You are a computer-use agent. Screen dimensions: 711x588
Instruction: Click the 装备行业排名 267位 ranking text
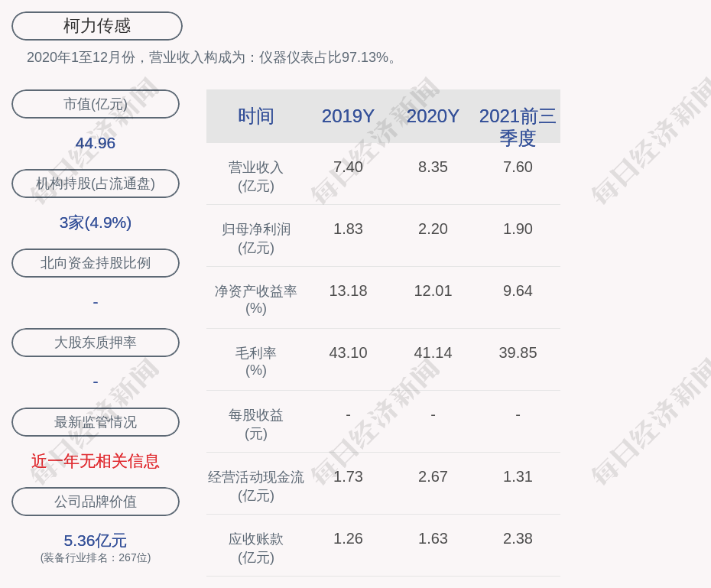[x=95, y=559]
